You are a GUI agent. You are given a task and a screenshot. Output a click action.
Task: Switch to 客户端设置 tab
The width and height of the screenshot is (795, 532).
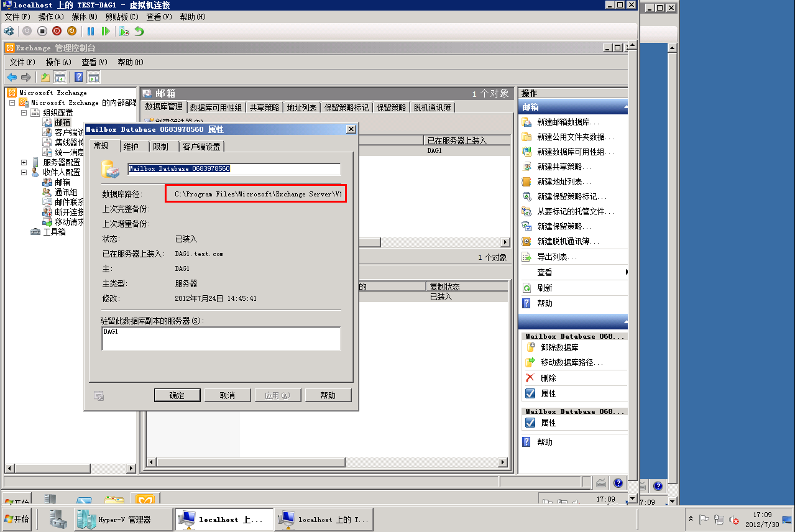201,147
